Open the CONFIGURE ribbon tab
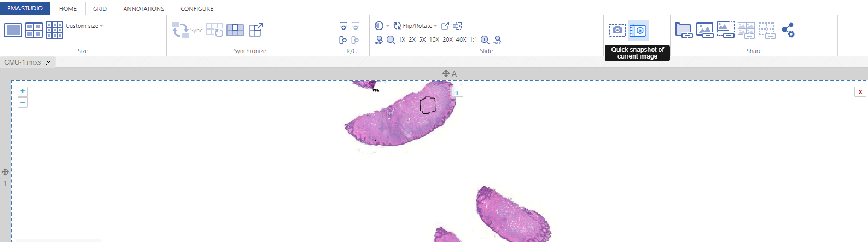This screenshot has height=242, width=868. (x=197, y=9)
